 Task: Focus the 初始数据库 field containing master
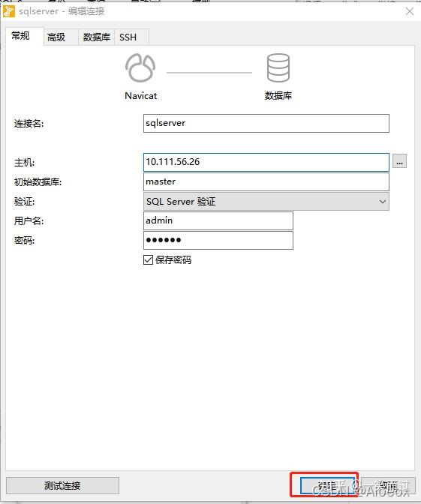click(266, 182)
